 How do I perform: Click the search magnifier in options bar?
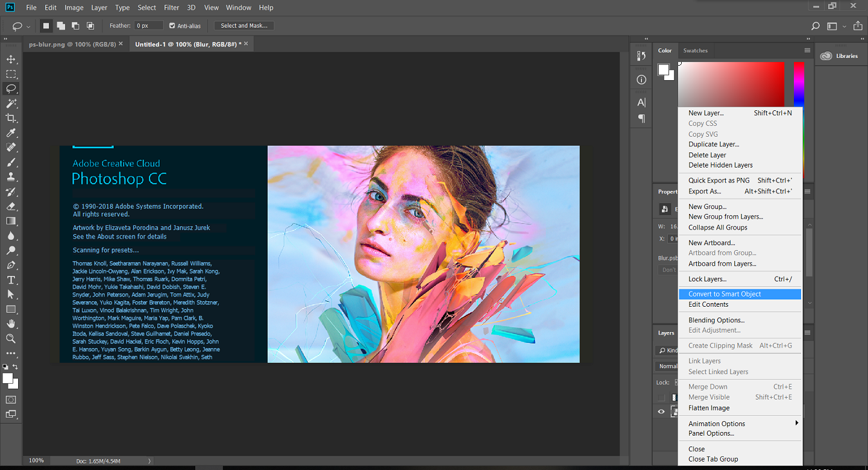coord(816,26)
